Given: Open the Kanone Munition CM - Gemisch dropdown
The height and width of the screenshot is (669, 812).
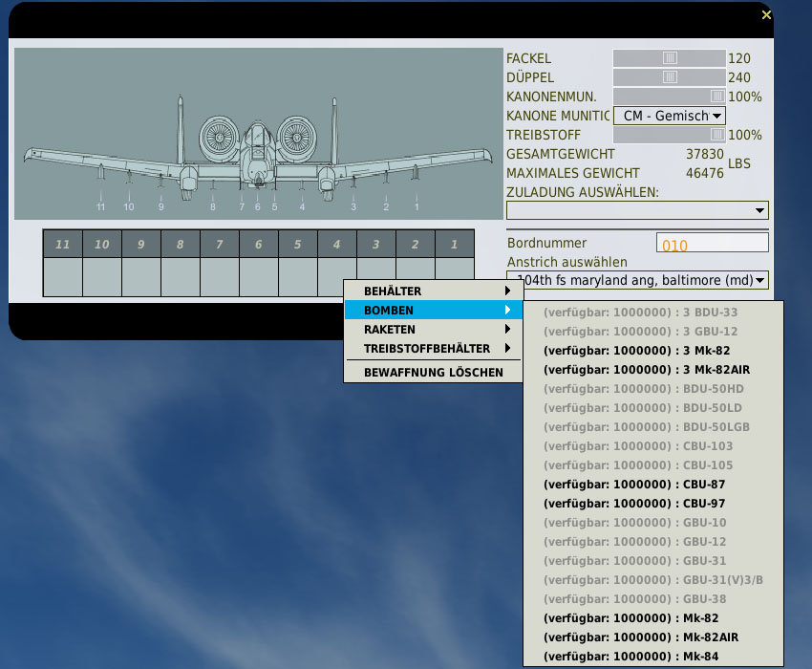Looking at the screenshot, I should [x=669, y=116].
